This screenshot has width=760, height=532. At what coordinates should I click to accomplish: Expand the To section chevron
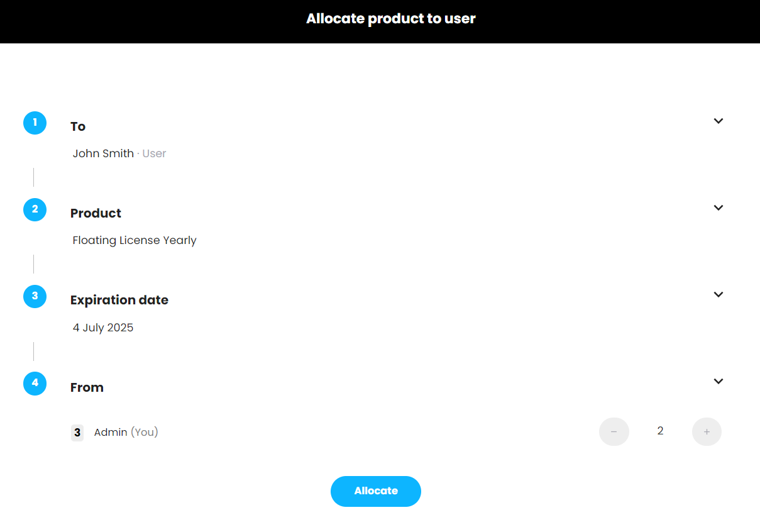coord(719,121)
